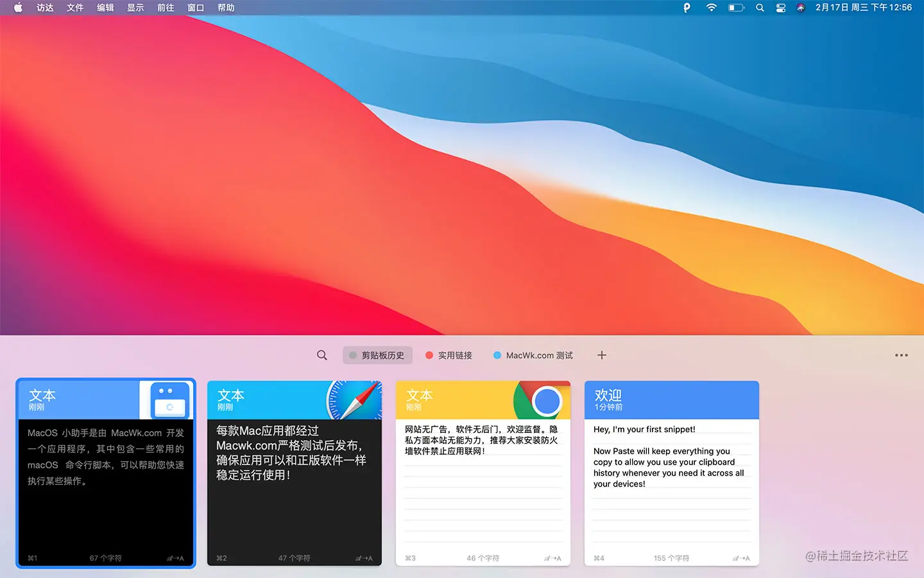Click "Hey, I'm your first snippet!" text
924x578 pixels.
click(644, 430)
